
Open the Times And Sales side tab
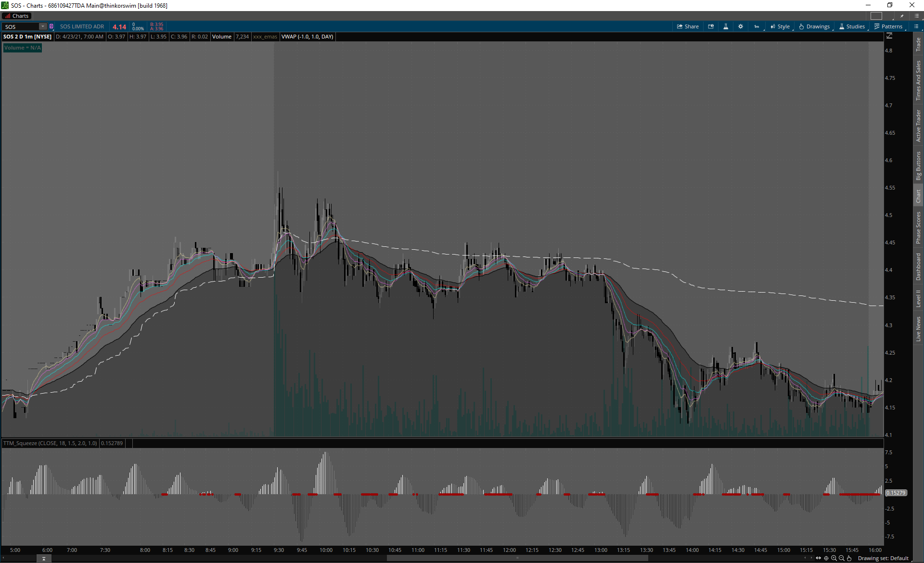pos(918,80)
